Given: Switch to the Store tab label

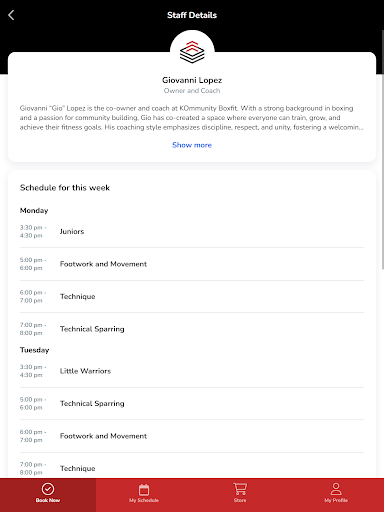Looking at the screenshot, I should point(240,500).
